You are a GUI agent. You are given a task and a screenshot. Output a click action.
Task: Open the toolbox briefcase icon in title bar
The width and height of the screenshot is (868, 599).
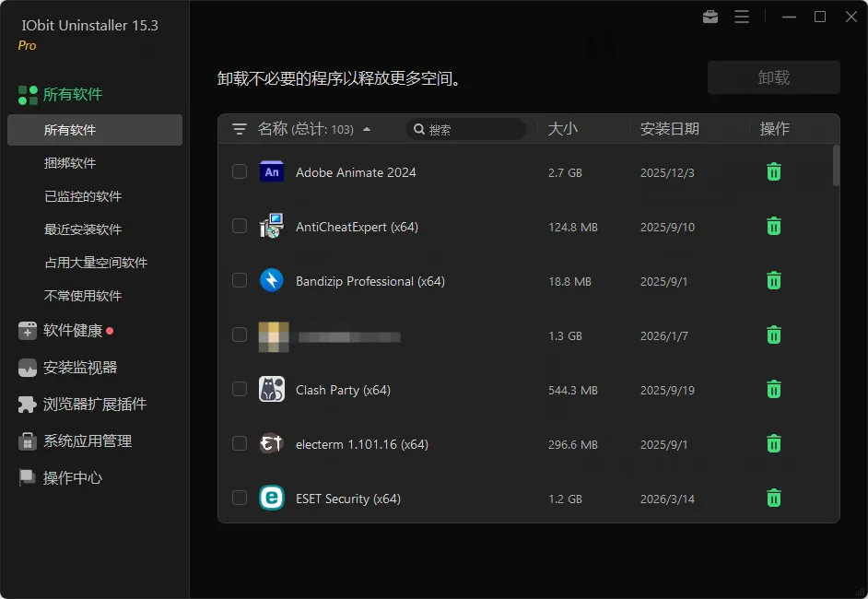tap(710, 18)
